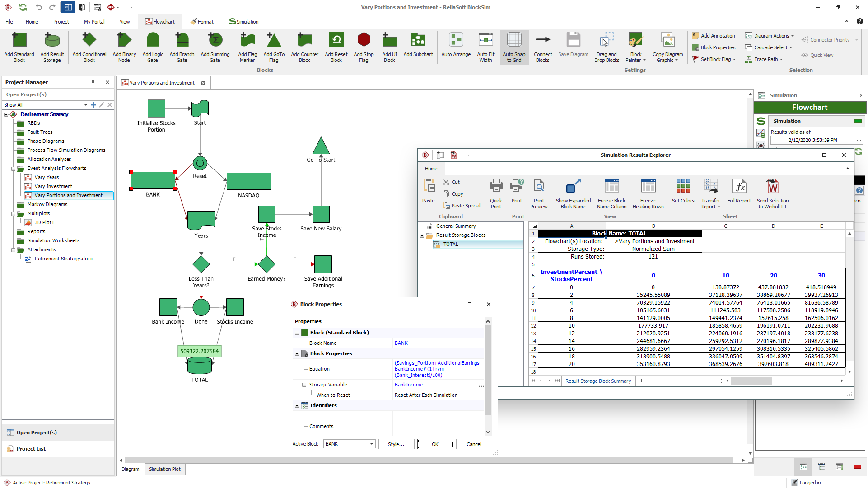Open the My Portal ribbon tab
868x489 pixels.
click(93, 21)
